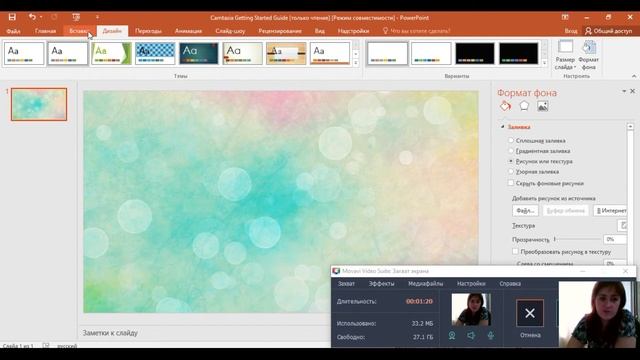Close the Format Background pane with X
The image size is (640, 360).
[x=632, y=91]
